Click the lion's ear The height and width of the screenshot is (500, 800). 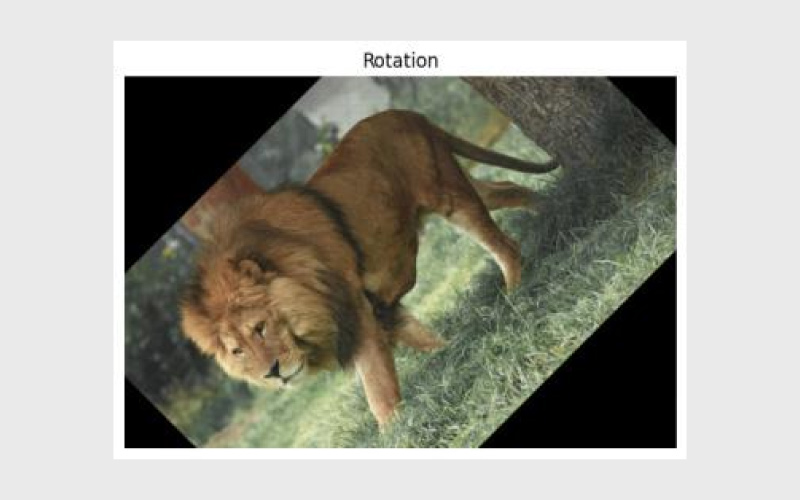coord(251,269)
